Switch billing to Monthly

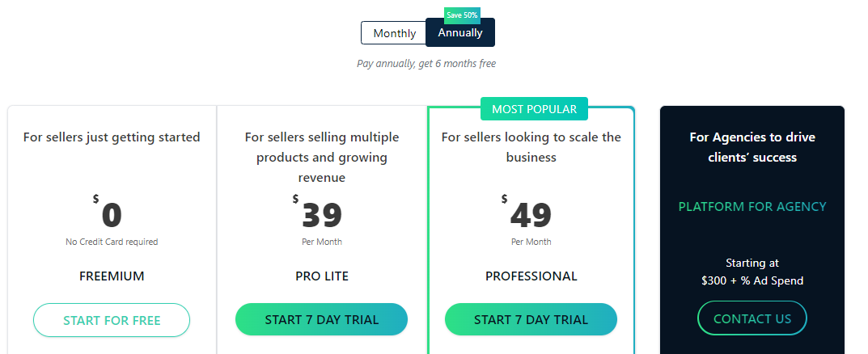(x=394, y=33)
